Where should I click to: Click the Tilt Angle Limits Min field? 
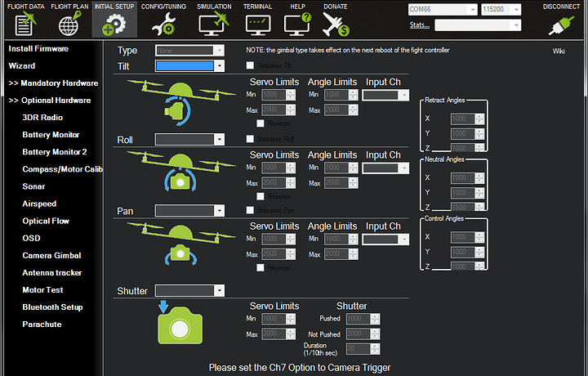click(341, 95)
